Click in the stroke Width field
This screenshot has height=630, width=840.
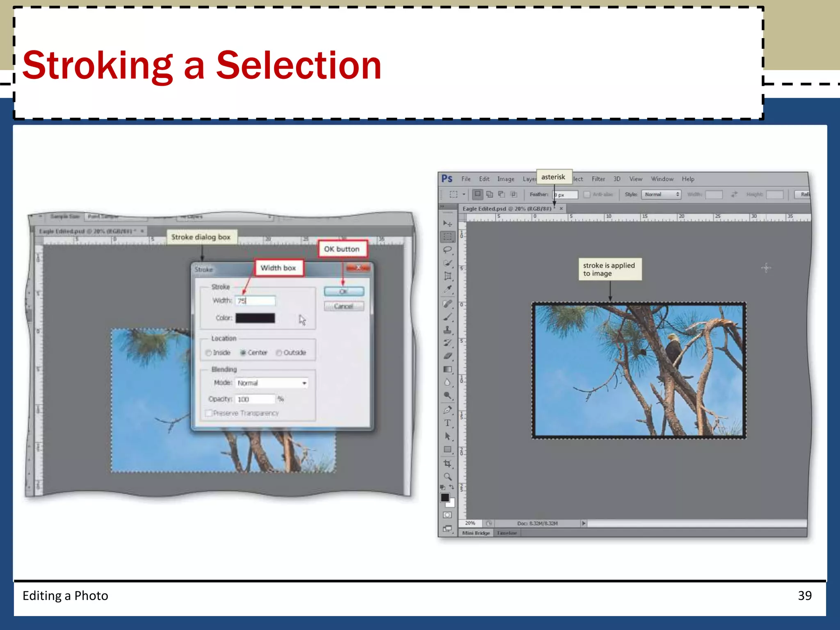click(256, 301)
